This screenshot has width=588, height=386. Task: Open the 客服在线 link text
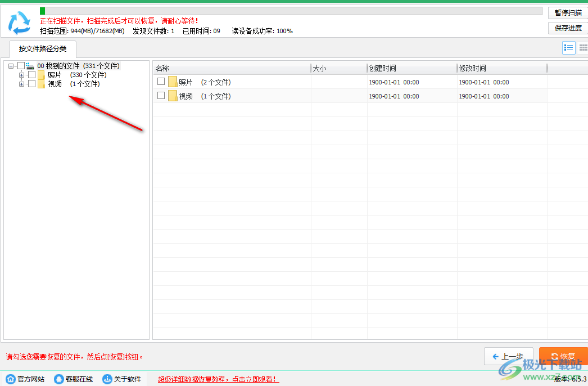click(79, 379)
